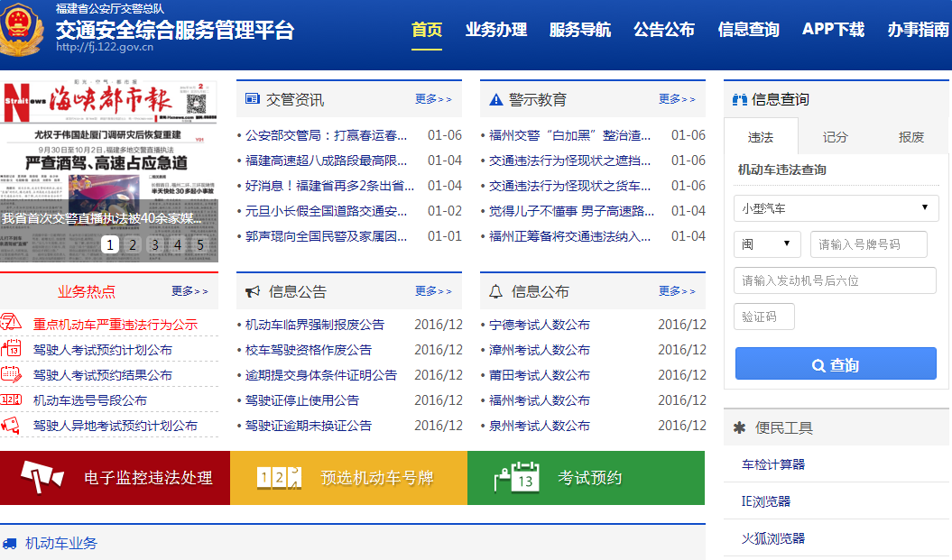Open the 小型汽车 vehicle type dropdown
Image resolution: width=952 pixels, height=560 pixels.
tap(836, 208)
